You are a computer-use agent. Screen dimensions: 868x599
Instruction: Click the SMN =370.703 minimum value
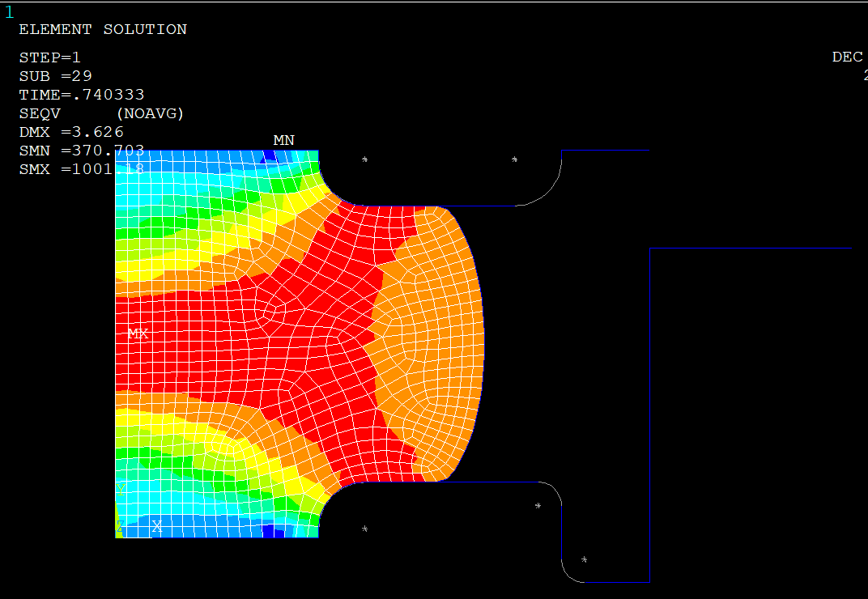[x=82, y=151]
